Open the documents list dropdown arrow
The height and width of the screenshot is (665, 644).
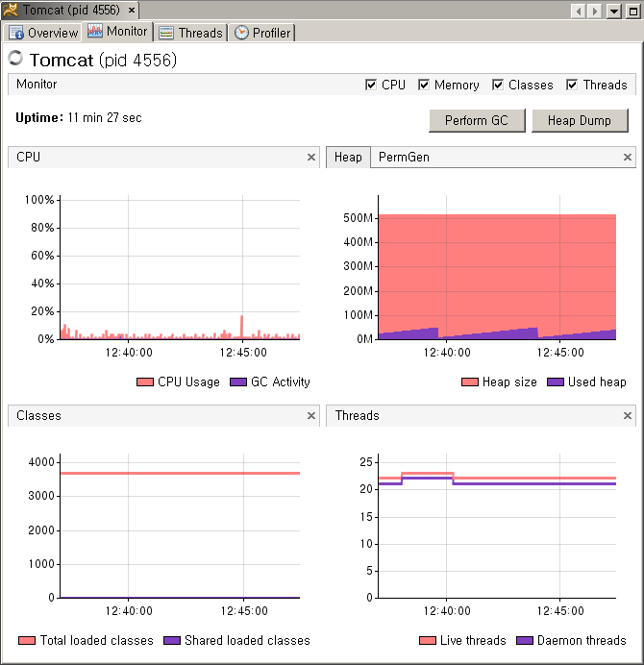(x=613, y=11)
